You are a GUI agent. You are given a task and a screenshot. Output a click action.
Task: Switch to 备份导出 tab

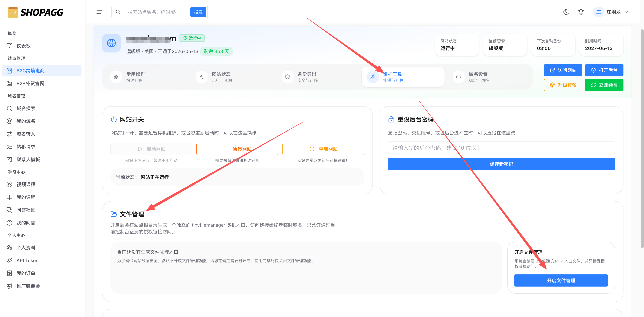pyautogui.click(x=317, y=77)
